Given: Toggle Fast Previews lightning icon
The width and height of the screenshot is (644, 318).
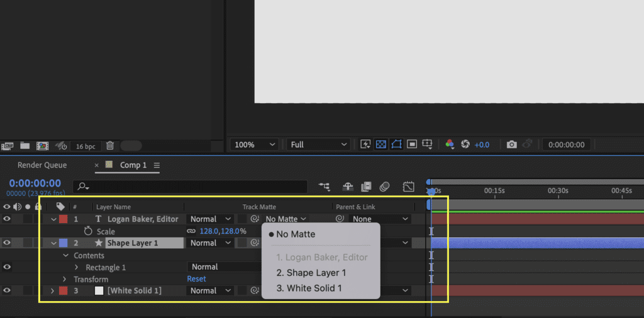Looking at the screenshot, I should [365, 145].
